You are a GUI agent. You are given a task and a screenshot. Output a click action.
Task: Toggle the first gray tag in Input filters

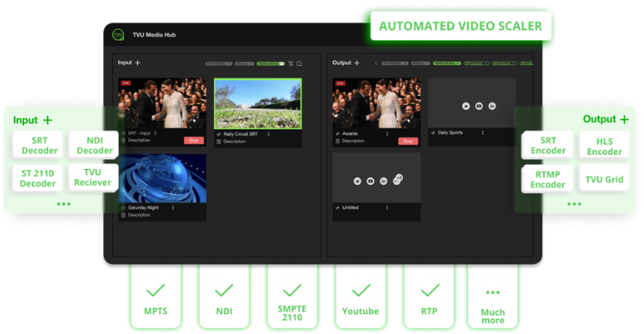point(218,64)
